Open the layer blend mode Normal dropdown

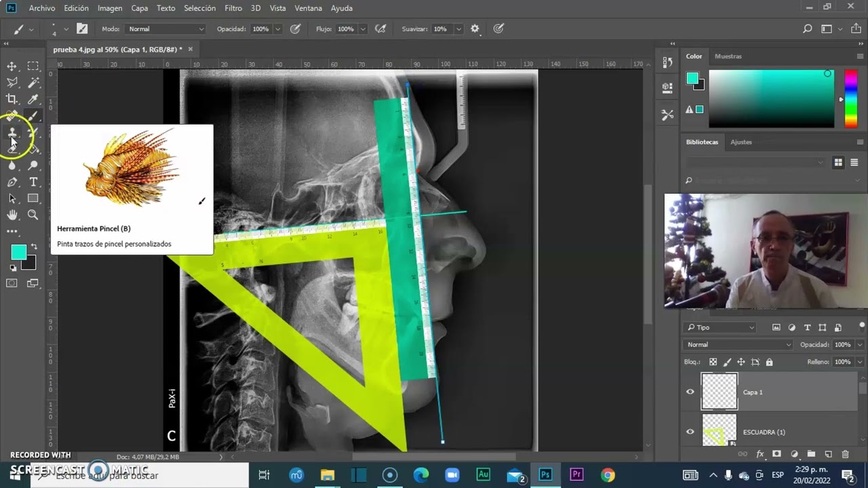[738, 344]
